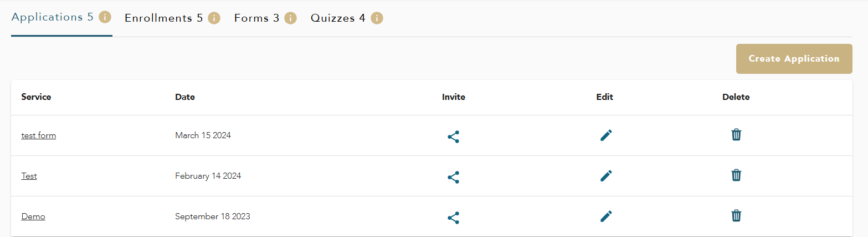Click the Test service link
868x237 pixels.
coord(29,176)
